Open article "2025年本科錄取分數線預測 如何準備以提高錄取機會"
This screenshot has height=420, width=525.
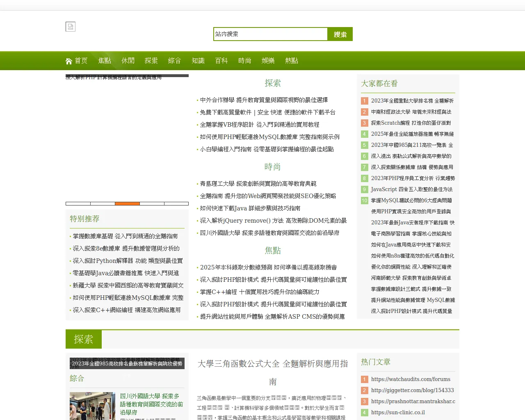click(269, 267)
